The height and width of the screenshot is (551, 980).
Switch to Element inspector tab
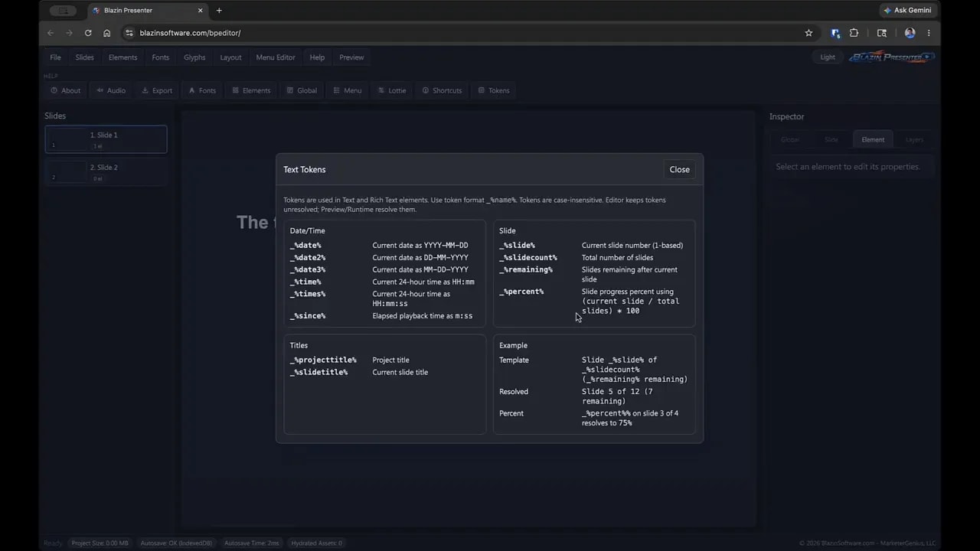873,140
